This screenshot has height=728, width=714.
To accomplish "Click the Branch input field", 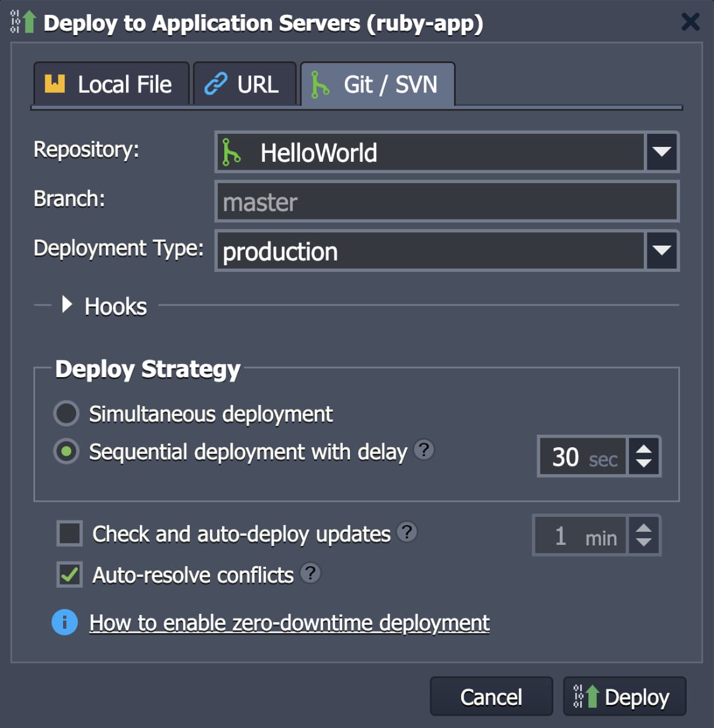I will tap(446, 202).
